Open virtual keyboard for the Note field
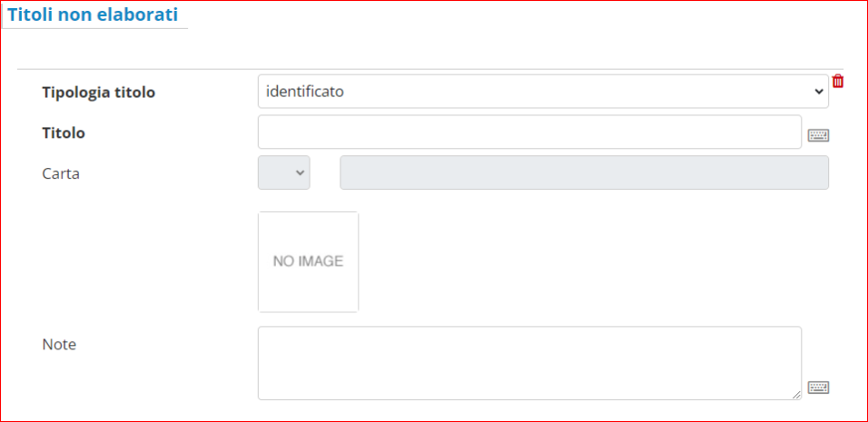The height and width of the screenshot is (422, 868). (818, 388)
